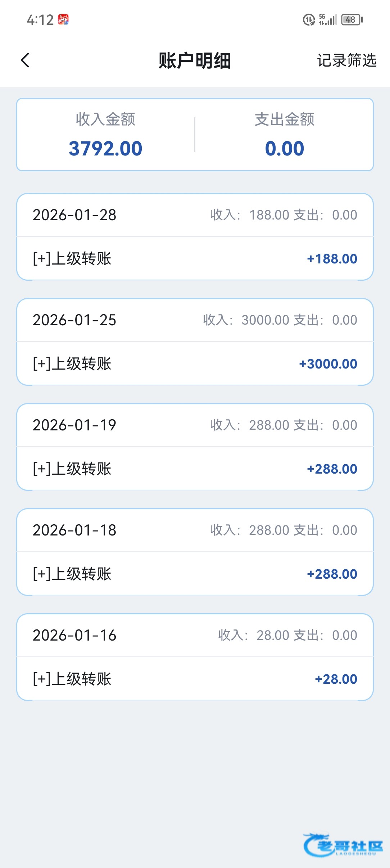Image resolution: width=390 pixels, height=868 pixels.
Task: View the +28.00 上级转账 transaction
Action: (x=195, y=679)
